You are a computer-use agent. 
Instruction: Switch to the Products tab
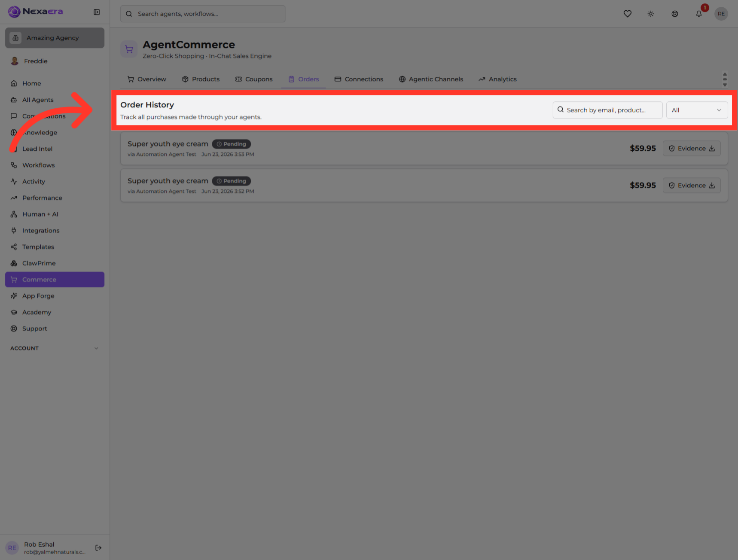point(201,79)
